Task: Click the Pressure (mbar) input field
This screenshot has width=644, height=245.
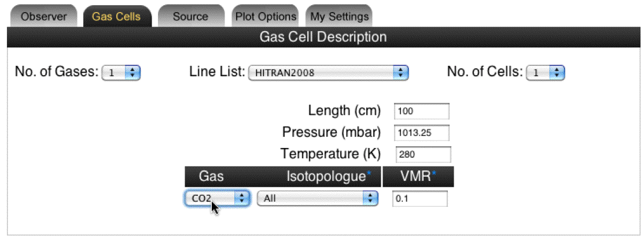Action: [421, 132]
